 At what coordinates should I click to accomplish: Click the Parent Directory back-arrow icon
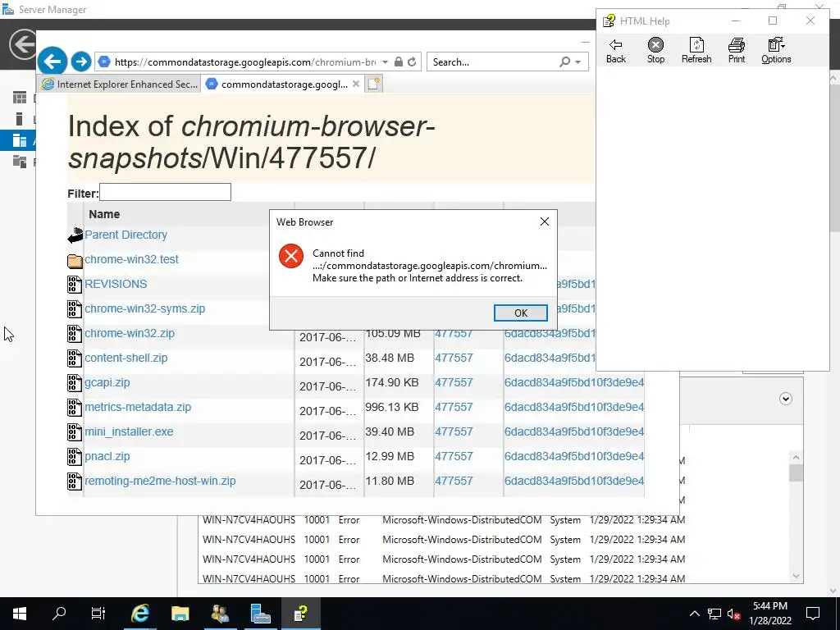click(x=75, y=235)
